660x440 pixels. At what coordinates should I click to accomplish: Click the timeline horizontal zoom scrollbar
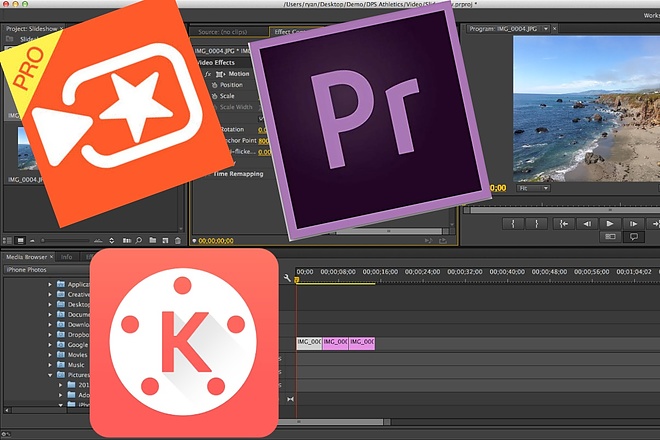[335, 422]
